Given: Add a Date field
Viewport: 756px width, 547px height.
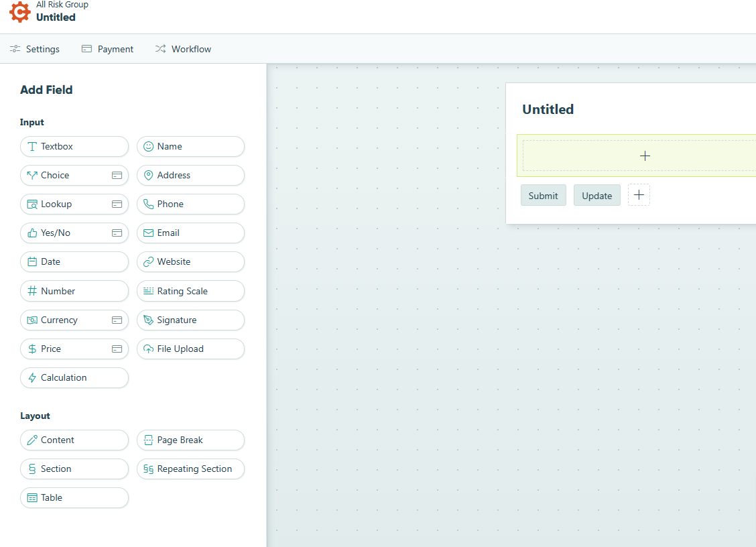Looking at the screenshot, I should pyautogui.click(x=74, y=262).
